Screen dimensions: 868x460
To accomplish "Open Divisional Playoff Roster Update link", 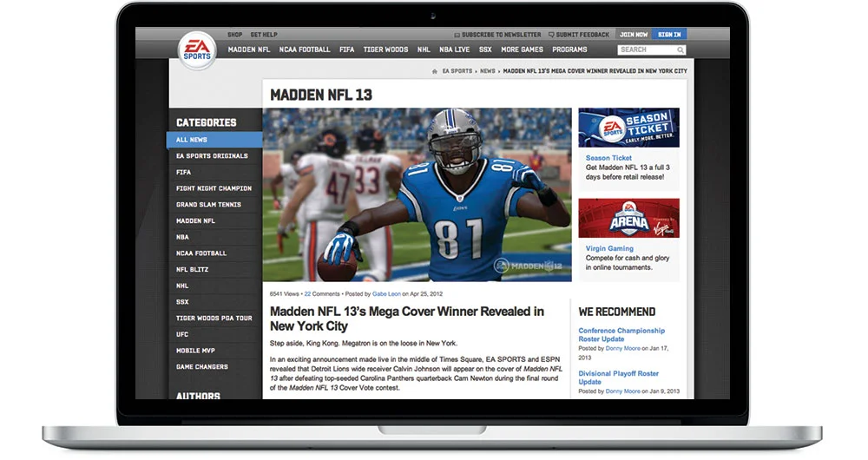I will (618, 378).
